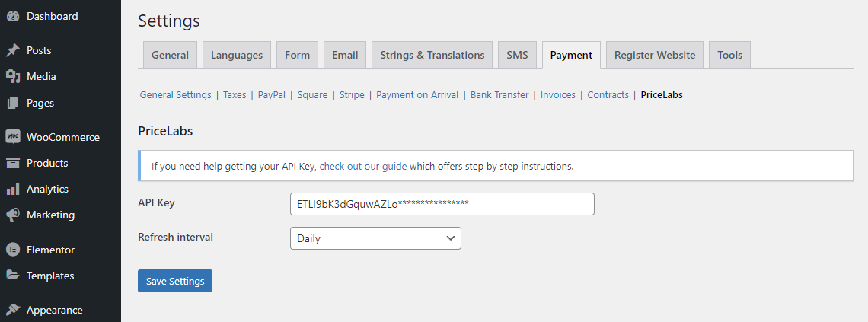Click the Media library icon

tap(13, 76)
